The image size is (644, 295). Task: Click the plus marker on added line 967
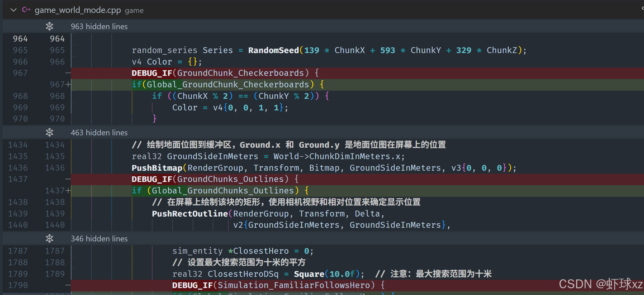coord(68,84)
